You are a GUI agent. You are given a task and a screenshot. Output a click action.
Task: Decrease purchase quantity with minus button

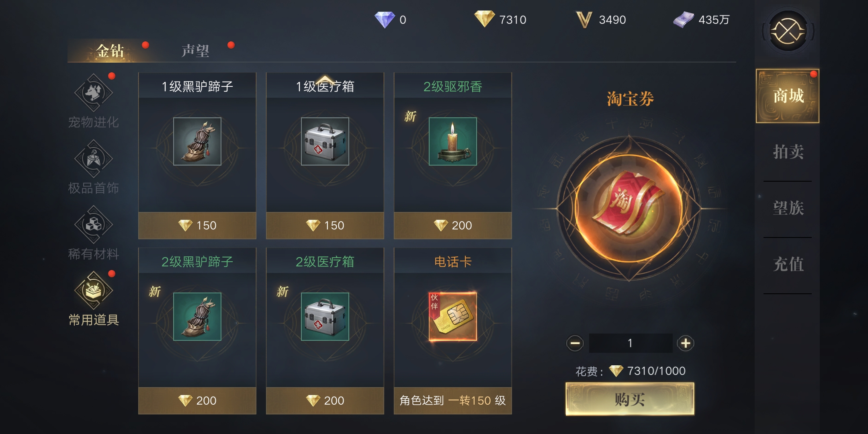point(575,343)
